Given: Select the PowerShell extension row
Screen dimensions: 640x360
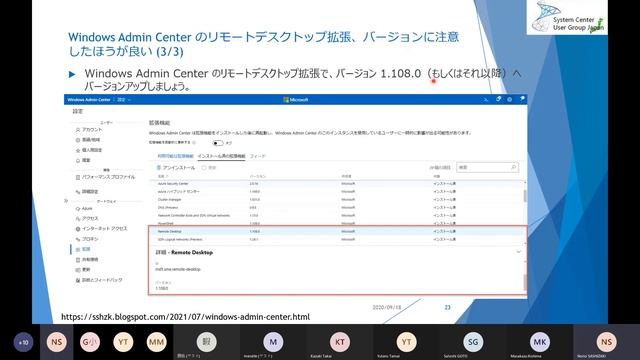Looking at the screenshot, I should coord(337,223).
